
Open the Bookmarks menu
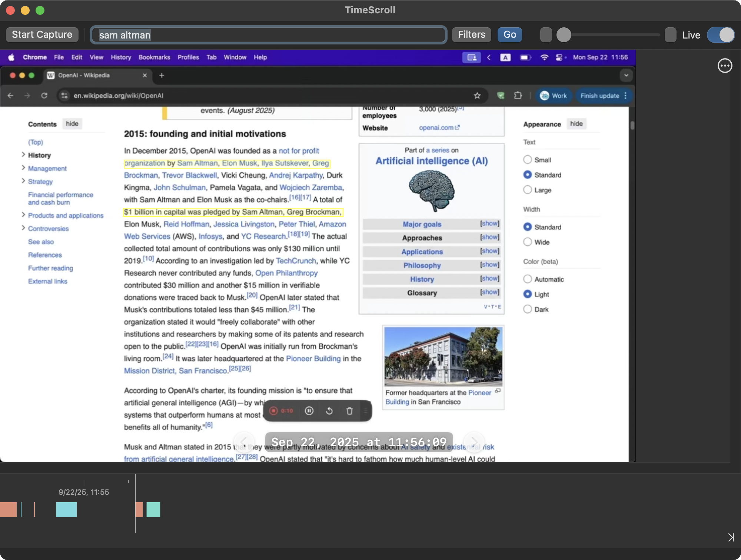click(154, 57)
